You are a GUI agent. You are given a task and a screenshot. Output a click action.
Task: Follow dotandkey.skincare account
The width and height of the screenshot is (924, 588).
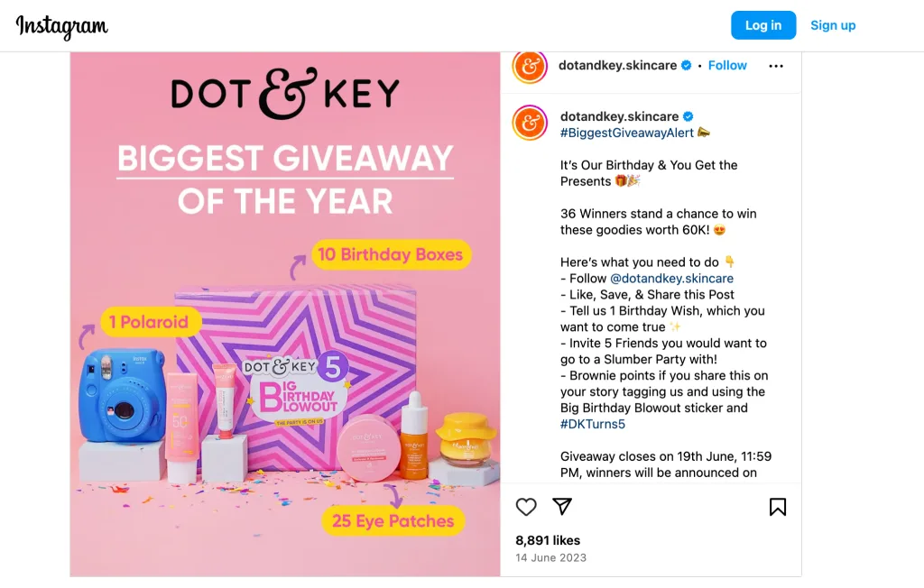point(727,66)
